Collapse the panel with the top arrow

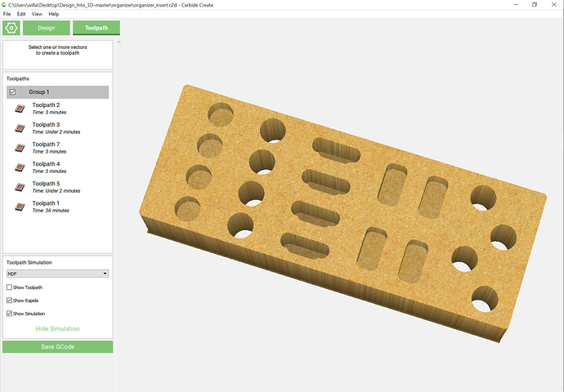[119, 42]
